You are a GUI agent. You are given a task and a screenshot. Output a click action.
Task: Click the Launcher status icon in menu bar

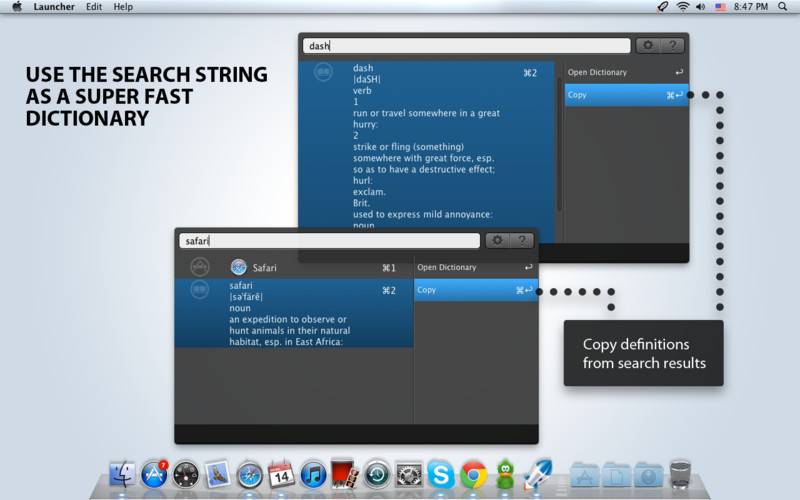pos(663,7)
